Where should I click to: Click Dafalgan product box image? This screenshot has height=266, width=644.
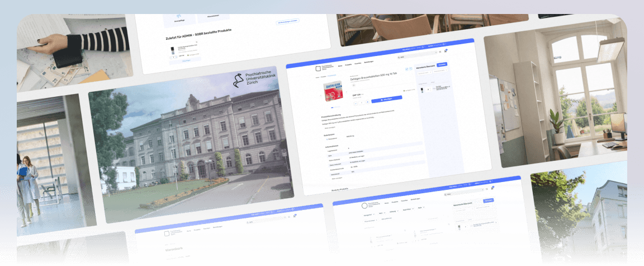[333, 91]
